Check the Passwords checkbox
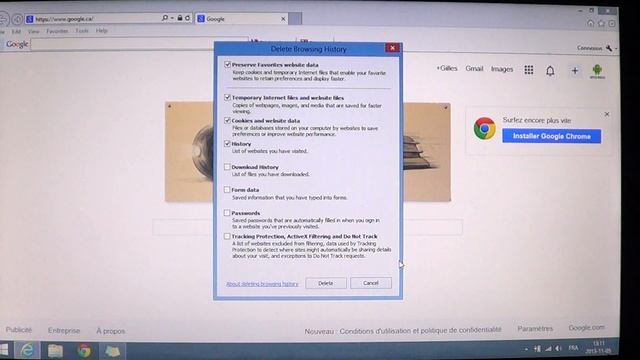 click(227, 213)
